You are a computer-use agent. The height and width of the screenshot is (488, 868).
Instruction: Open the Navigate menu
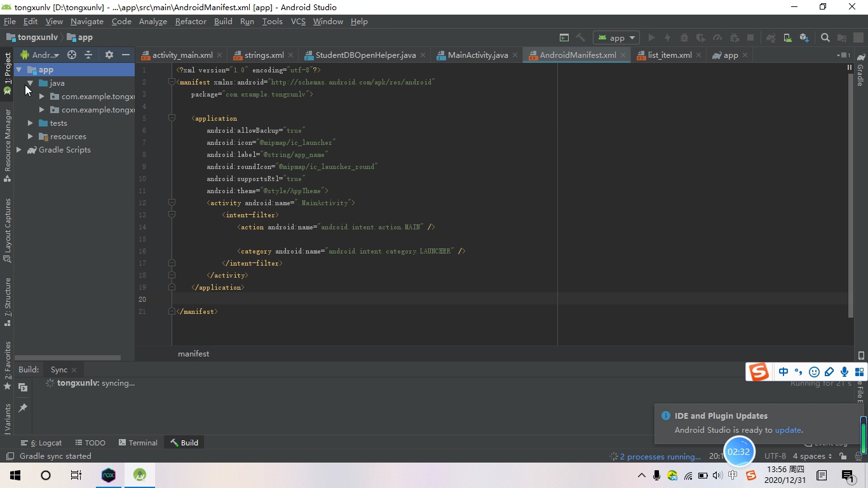(87, 21)
